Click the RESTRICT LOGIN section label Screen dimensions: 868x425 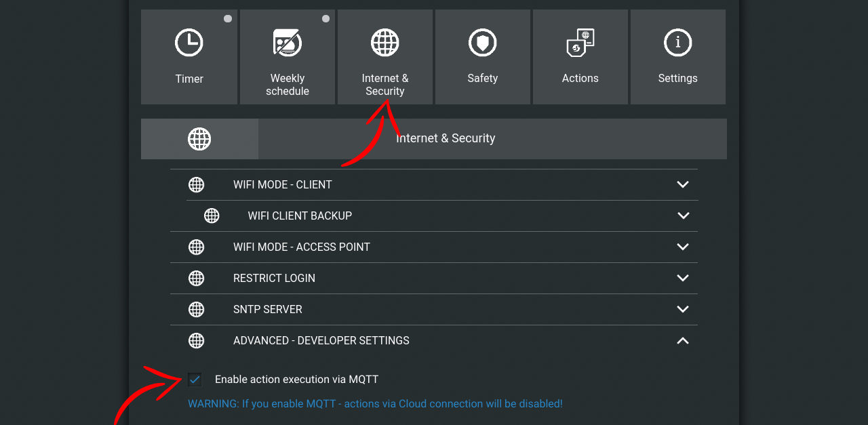coord(274,278)
